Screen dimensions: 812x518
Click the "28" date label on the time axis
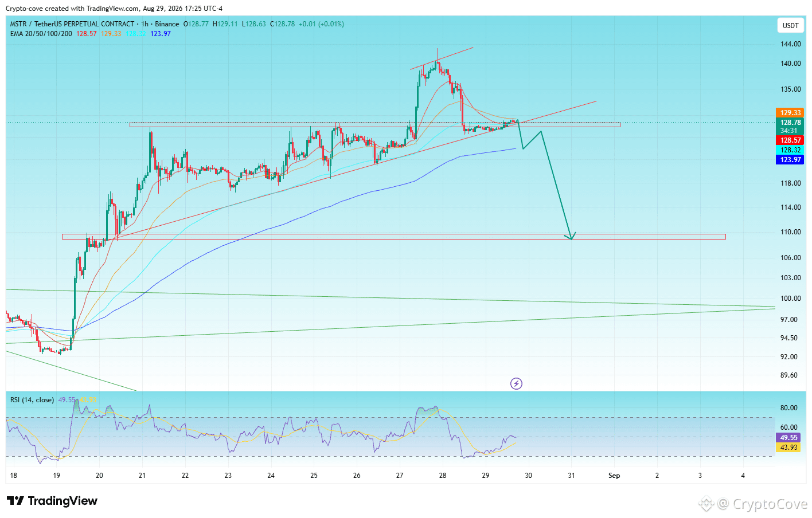pos(443,476)
